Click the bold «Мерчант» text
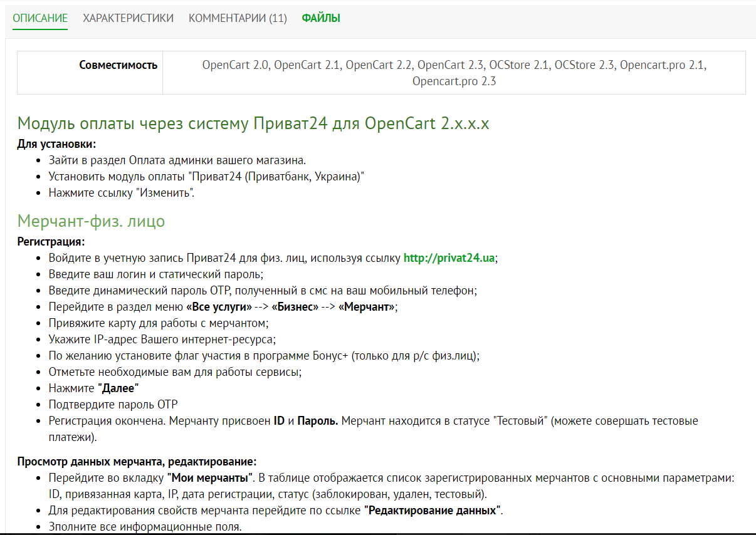Viewport: 756px width, 535px height. pos(366,306)
